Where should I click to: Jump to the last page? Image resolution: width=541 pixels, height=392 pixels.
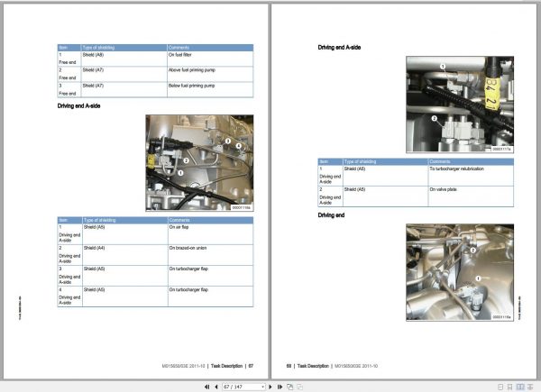pos(280,387)
